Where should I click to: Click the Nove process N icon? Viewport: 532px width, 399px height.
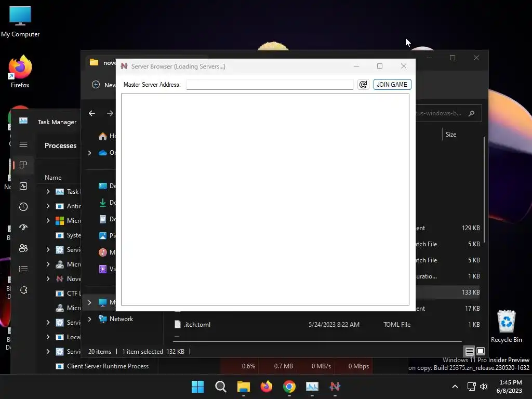[x=60, y=279]
